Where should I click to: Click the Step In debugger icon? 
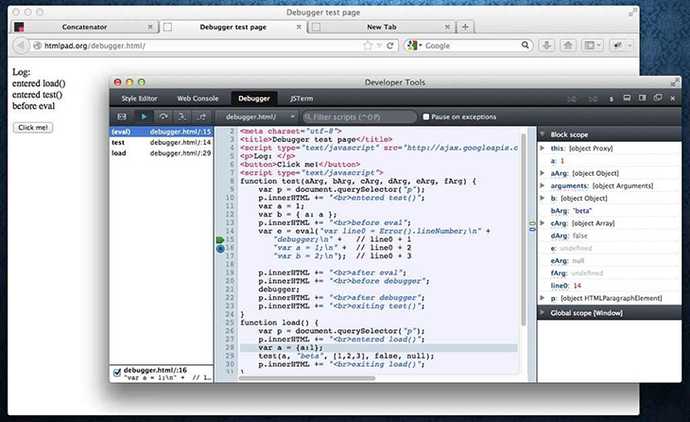pyautogui.click(x=180, y=117)
